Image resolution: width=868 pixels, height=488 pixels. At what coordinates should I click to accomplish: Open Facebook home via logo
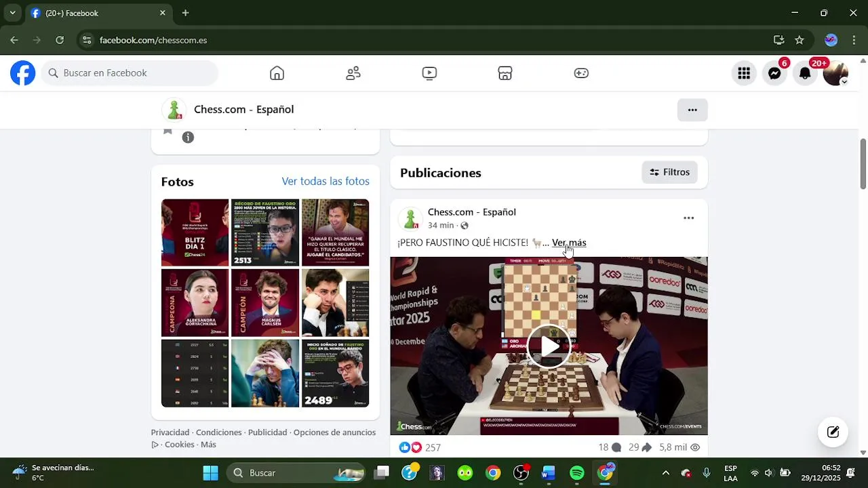pyautogui.click(x=22, y=73)
